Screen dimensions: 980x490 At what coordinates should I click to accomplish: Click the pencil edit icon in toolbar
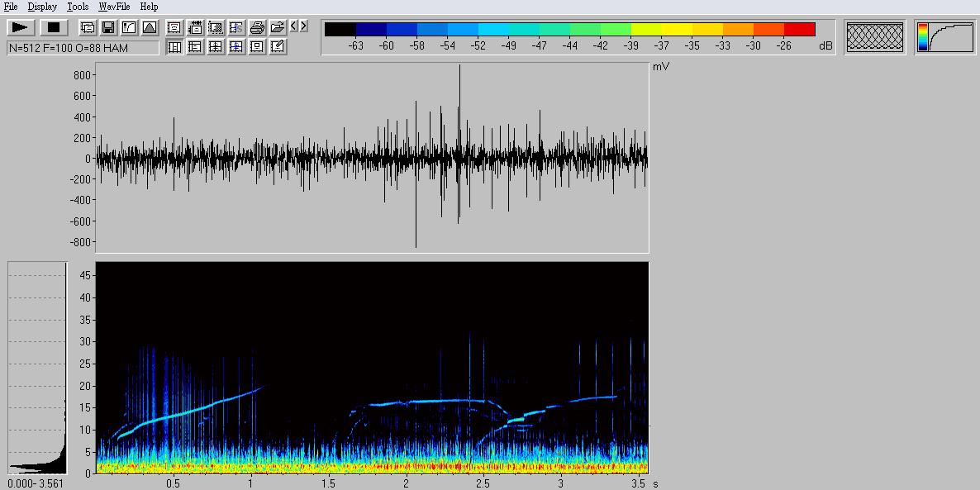(278, 47)
